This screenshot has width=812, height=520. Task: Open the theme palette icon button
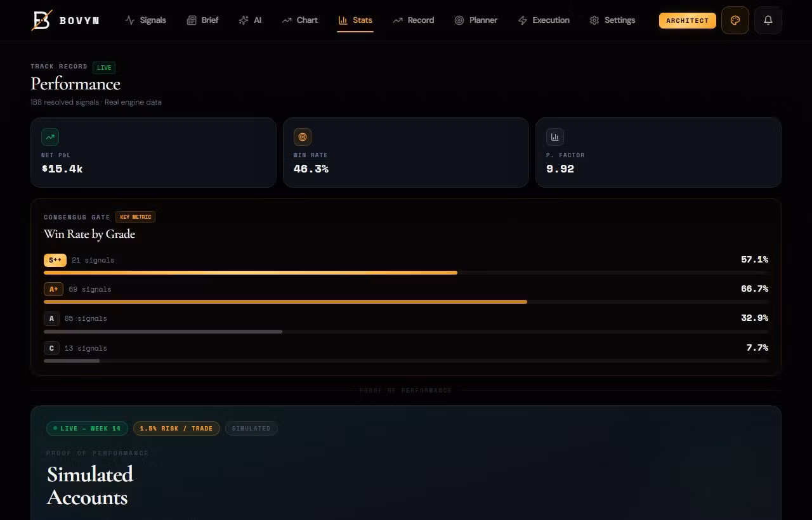coord(735,20)
